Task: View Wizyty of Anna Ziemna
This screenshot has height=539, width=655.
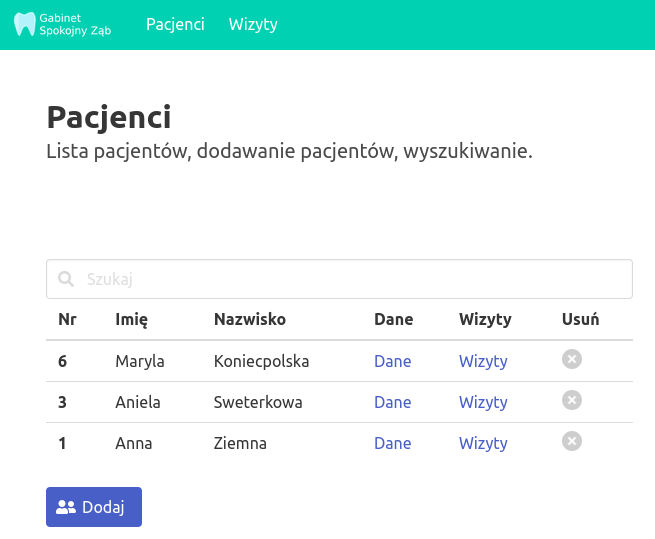Action: point(483,443)
